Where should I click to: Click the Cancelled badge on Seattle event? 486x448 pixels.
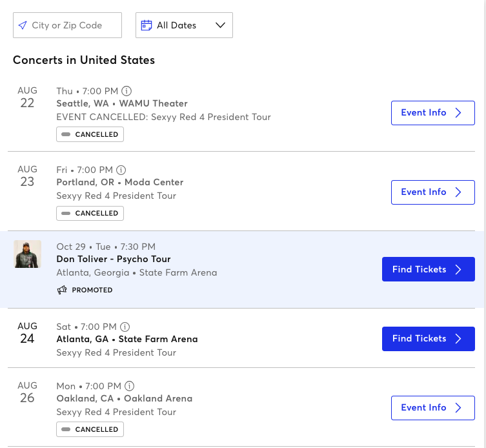(90, 134)
